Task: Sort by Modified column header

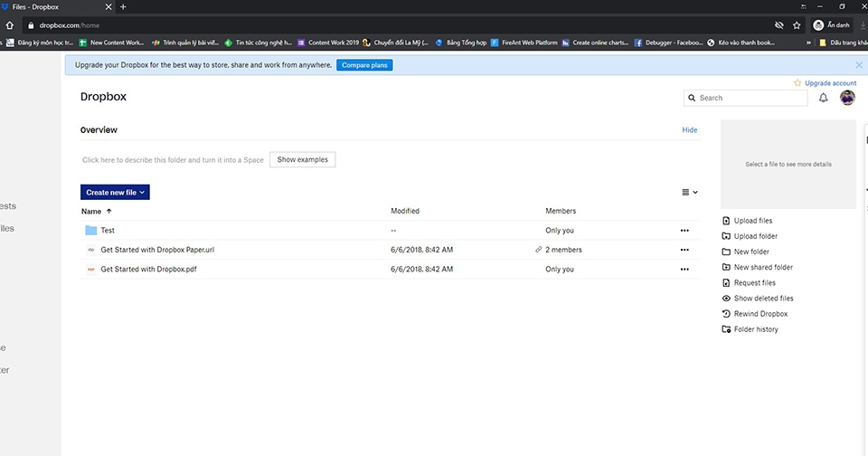Action: point(405,211)
